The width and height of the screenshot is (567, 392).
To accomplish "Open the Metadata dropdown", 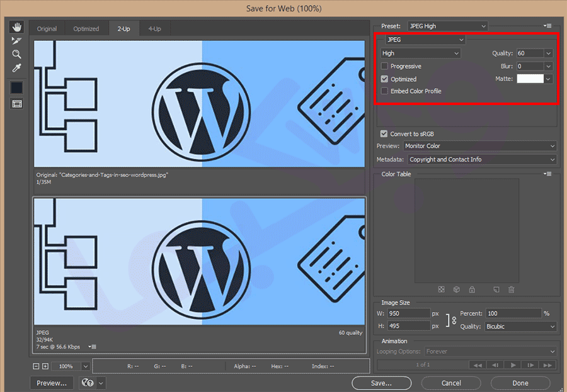I will coord(483,159).
